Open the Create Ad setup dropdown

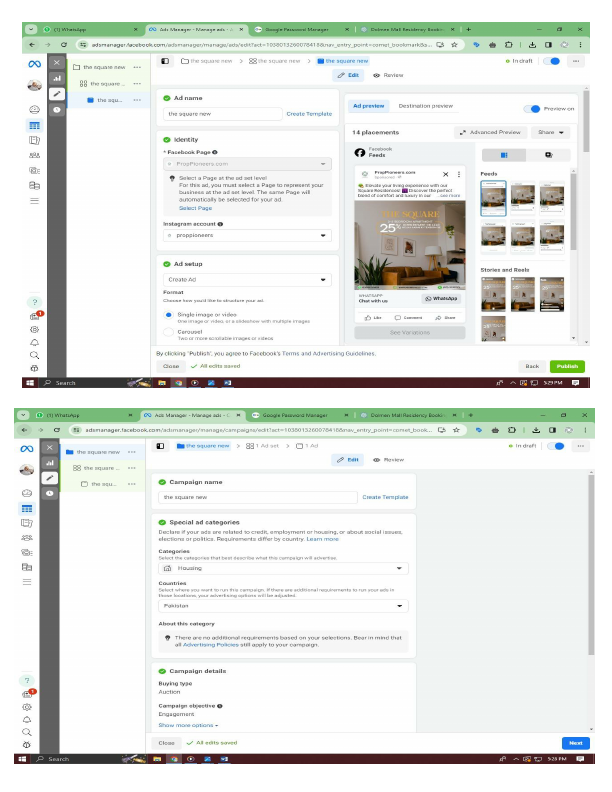point(247,280)
